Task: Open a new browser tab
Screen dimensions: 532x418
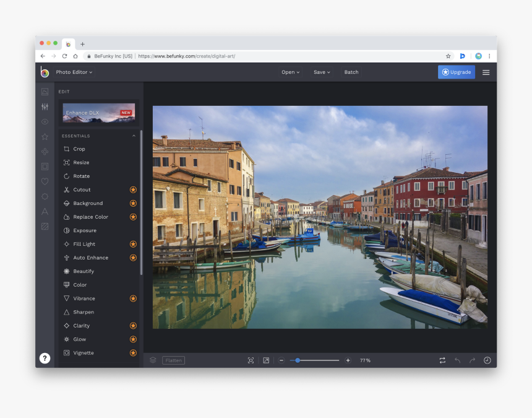Action: click(x=82, y=44)
